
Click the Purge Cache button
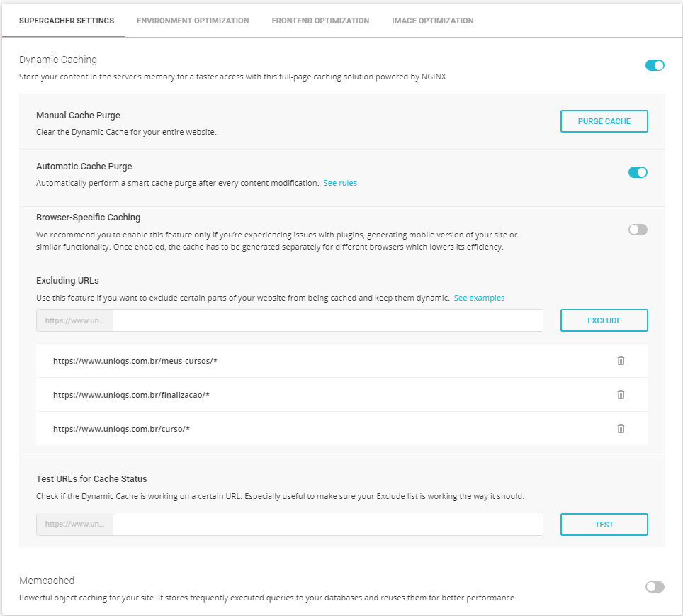tap(604, 121)
